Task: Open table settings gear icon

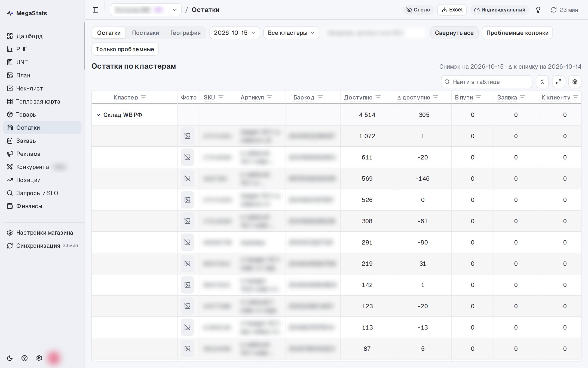Action: 575,82
